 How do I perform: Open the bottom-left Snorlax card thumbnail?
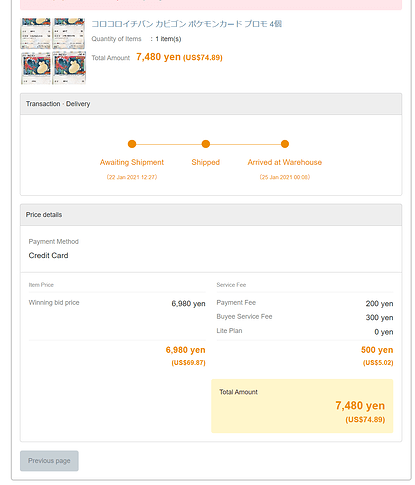pyautogui.click(x=36, y=68)
